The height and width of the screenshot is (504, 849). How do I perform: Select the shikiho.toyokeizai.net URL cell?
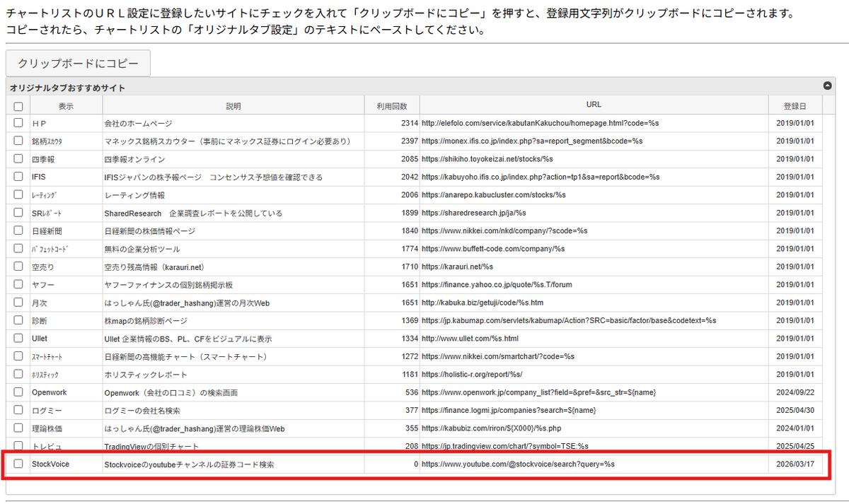point(594,159)
